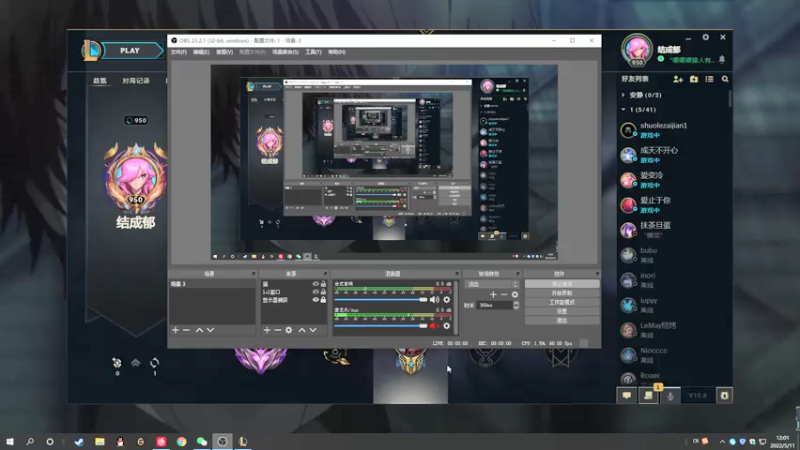Click add folder icon in friends list
The width and height of the screenshot is (800, 450).
click(694, 79)
